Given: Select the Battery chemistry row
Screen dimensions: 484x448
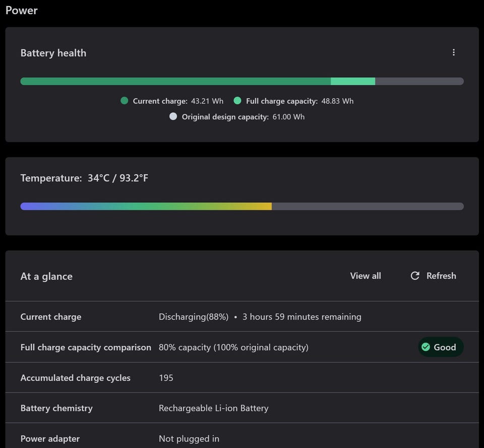Looking at the screenshot, I should click(242, 408).
